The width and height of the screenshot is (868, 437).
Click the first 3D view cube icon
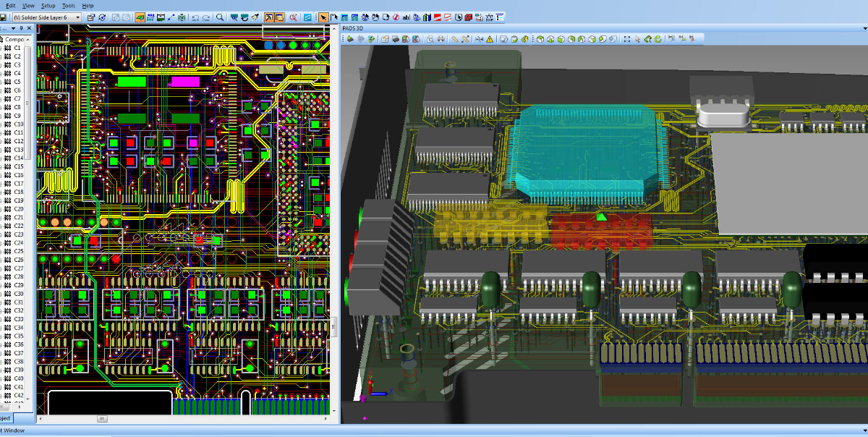[x=540, y=39]
